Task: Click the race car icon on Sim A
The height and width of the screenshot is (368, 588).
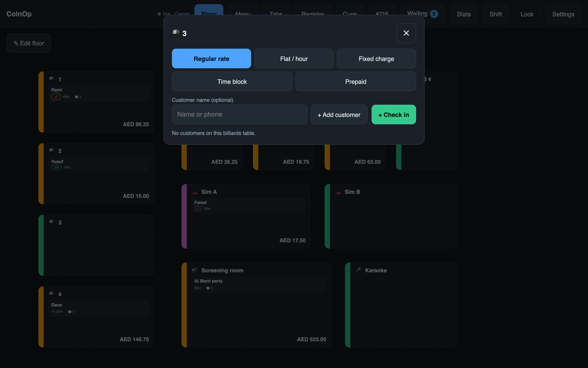Action: (x=195, y=193)
